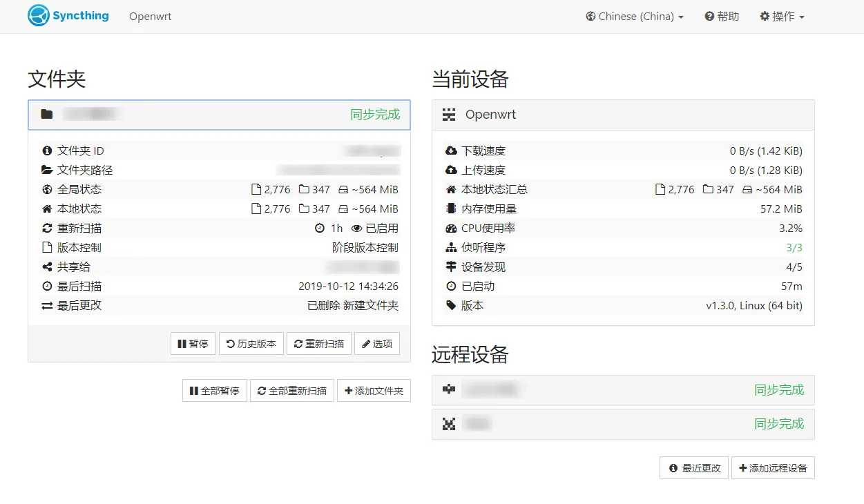The image size is (864, 504).
Task: Open the 帮助 help menu item
Action: pyautogui.click(x=722, y=17)
